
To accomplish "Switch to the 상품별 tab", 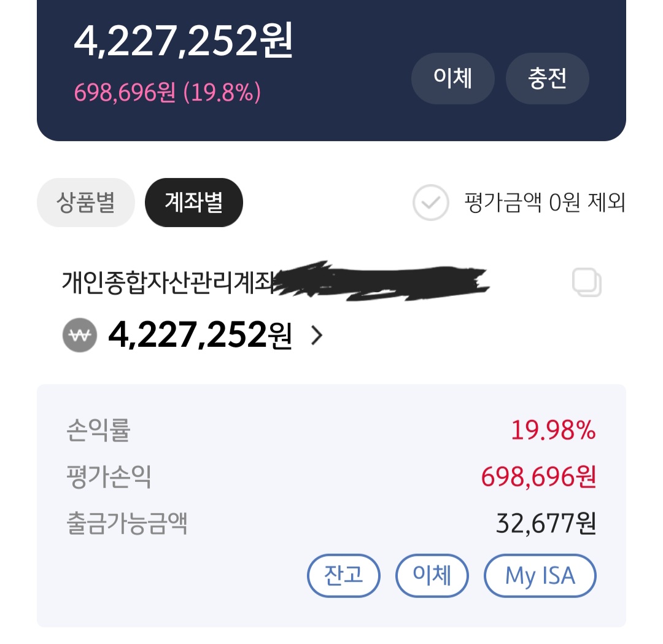I will click(85, 203).
